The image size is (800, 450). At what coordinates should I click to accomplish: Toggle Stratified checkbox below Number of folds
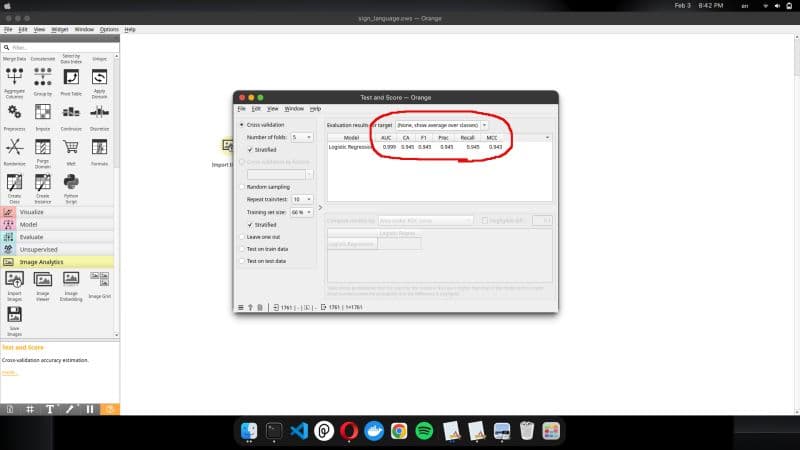pos(250,150)
